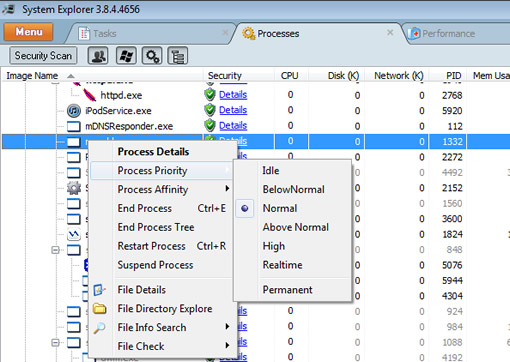510x362 pixels.
Task: Open Process Priority submenu
Action: click(161, 171)
